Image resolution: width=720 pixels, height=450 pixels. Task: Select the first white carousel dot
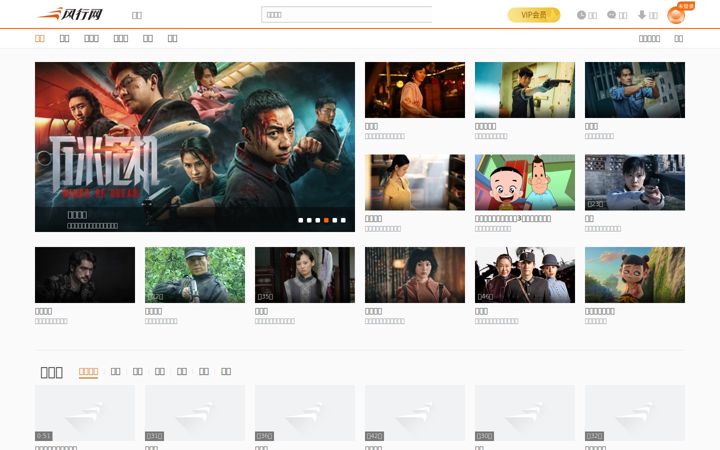301,220
